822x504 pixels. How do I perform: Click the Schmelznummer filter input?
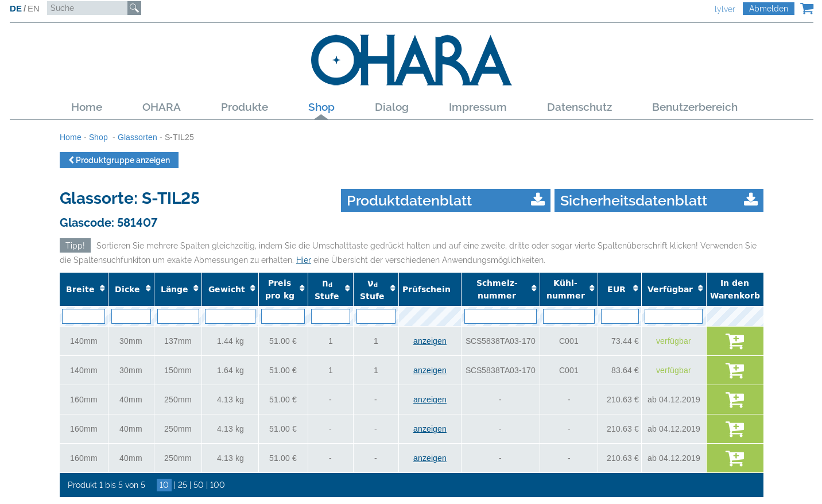(501, 316)
